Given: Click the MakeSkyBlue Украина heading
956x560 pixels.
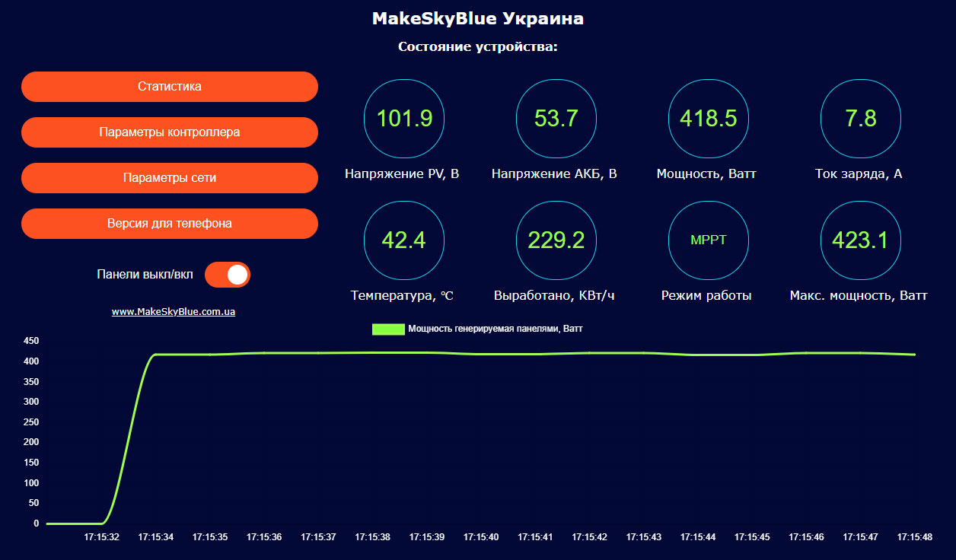Looking at the screenshot, I should click(x=478, y=19).
